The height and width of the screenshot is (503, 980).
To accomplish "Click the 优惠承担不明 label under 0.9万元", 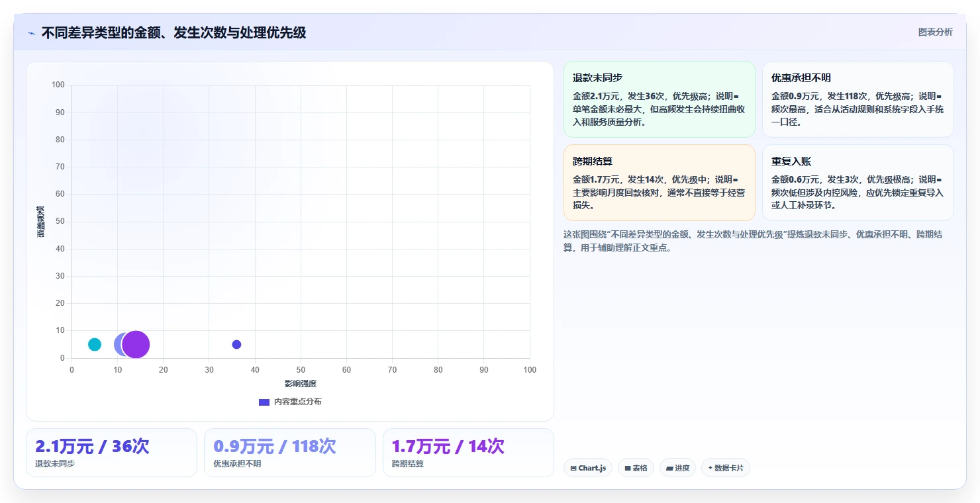I will [237, 463].
